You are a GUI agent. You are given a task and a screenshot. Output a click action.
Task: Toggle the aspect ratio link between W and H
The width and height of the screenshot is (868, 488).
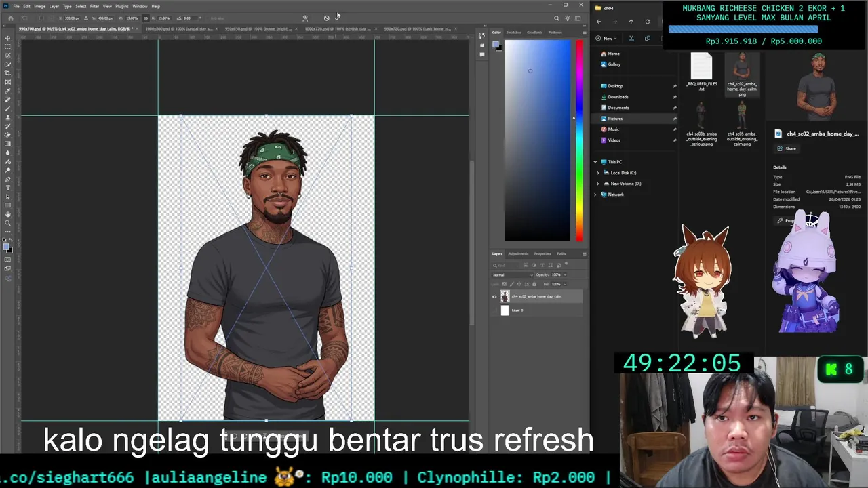point(146,18)
